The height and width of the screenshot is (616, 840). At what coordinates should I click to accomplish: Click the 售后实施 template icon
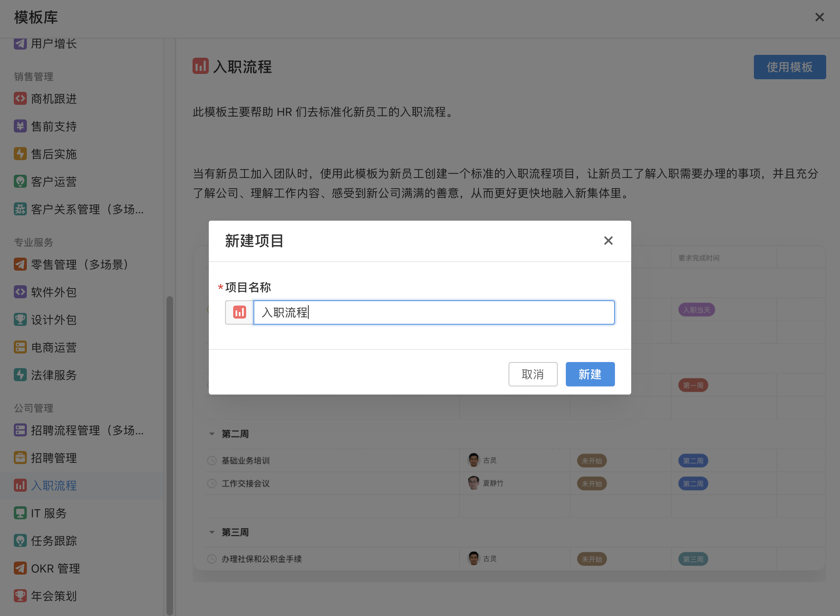[x=20, y=154]
